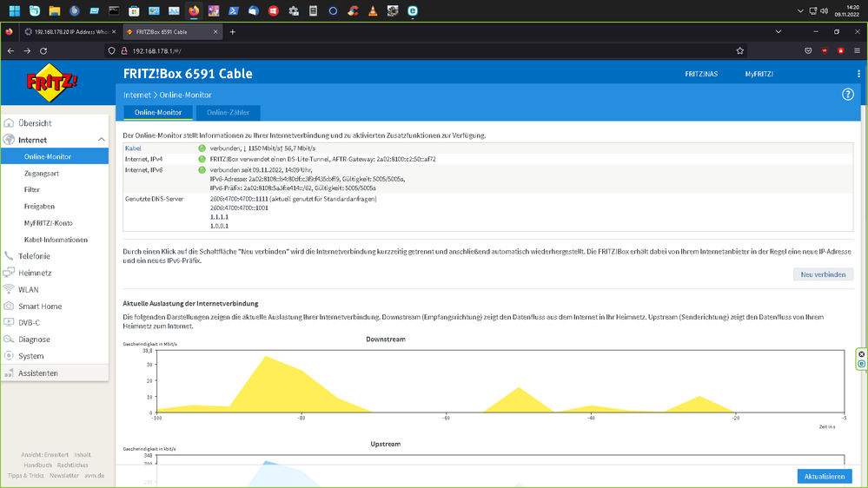
Task: Open the Handbuch footer link
Action: point(37,465)
